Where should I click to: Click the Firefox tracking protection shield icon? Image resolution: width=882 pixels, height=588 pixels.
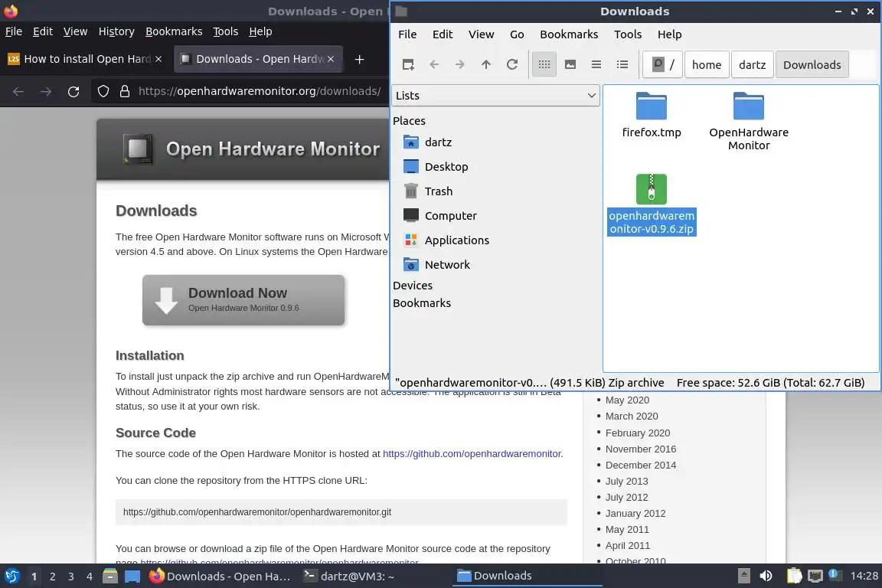tap(103, 92)
